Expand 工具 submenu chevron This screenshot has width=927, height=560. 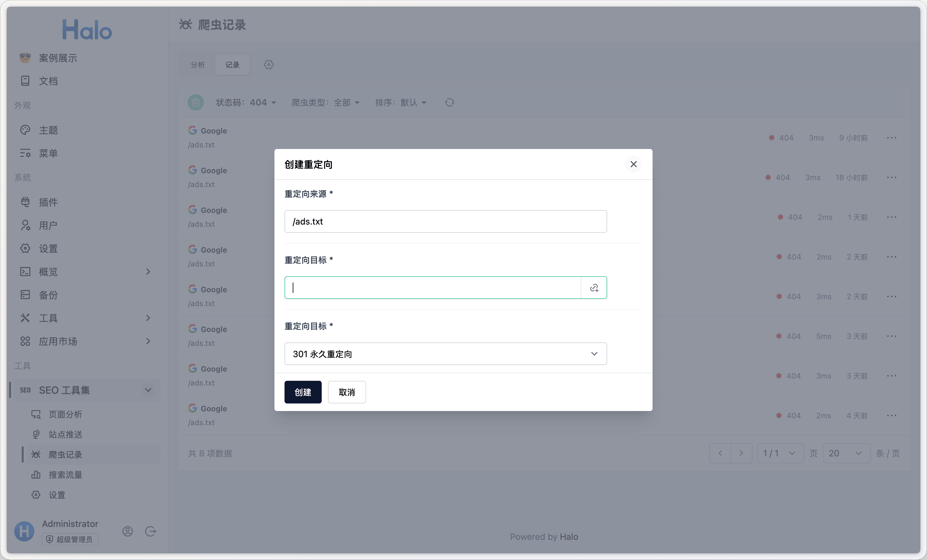tap(148, 318)
